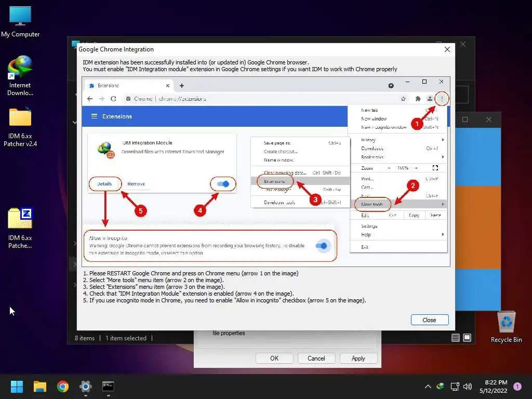Switch to the terminal window on taskbar
Viewport: 532px width, 399px height.
coord(108,387)
